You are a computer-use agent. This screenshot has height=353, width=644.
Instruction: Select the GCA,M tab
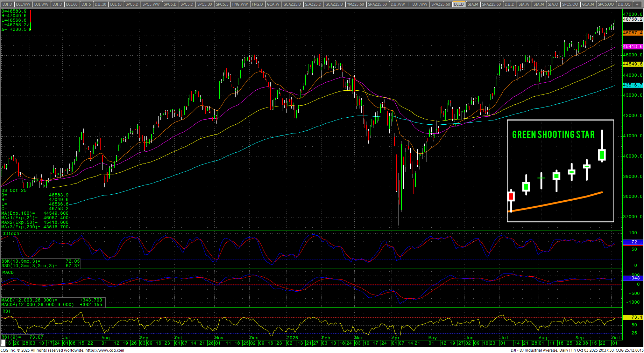587,4
